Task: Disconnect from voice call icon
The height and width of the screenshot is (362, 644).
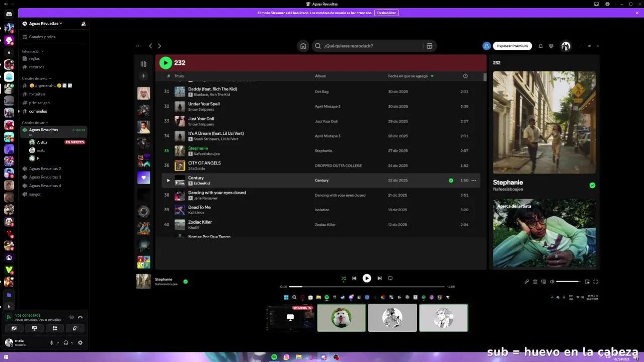Action: [80, 317]
